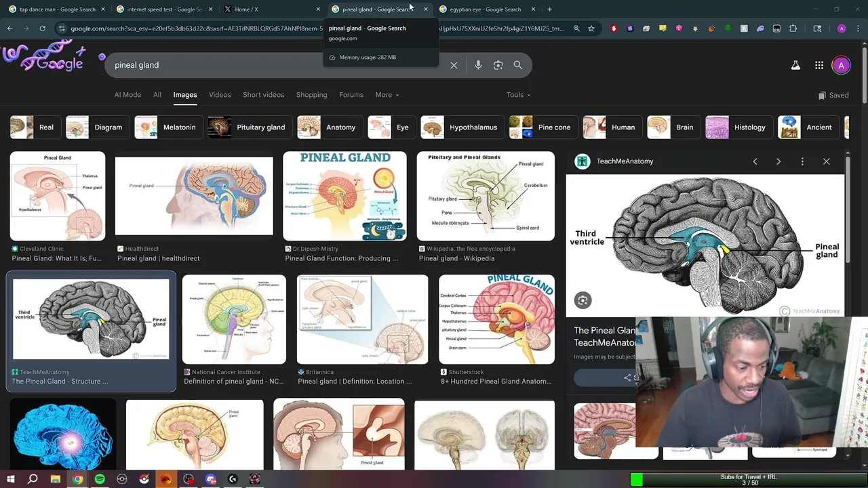
Task: Show the next image in the preview panel
Action: pyautogui.click(x=778, y=161)
